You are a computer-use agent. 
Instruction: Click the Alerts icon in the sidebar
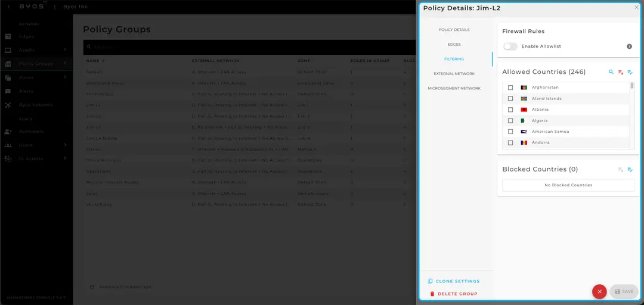(x=8, y=91)
